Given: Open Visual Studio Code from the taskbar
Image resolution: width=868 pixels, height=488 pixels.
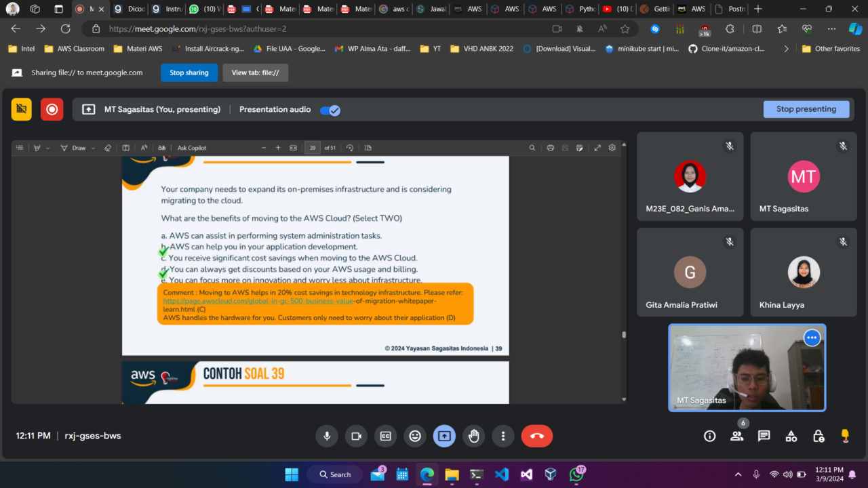Looking at the screenshot, I should [502, 474].
